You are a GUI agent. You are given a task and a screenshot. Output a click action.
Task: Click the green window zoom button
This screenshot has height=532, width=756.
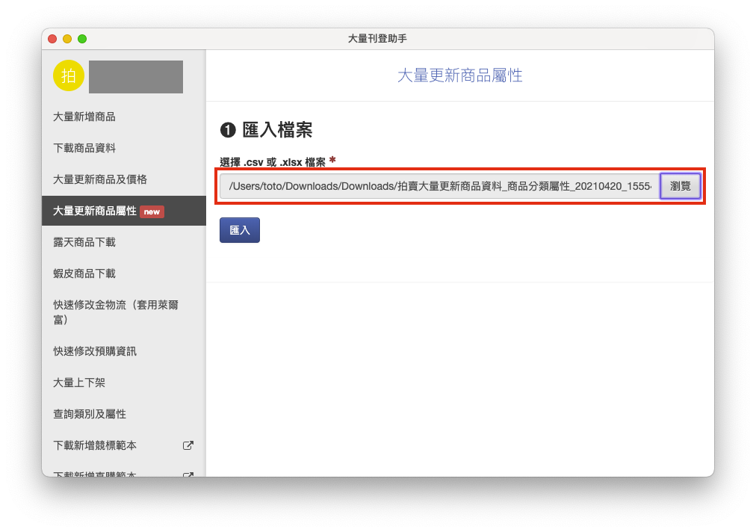(x=82, y=39)
